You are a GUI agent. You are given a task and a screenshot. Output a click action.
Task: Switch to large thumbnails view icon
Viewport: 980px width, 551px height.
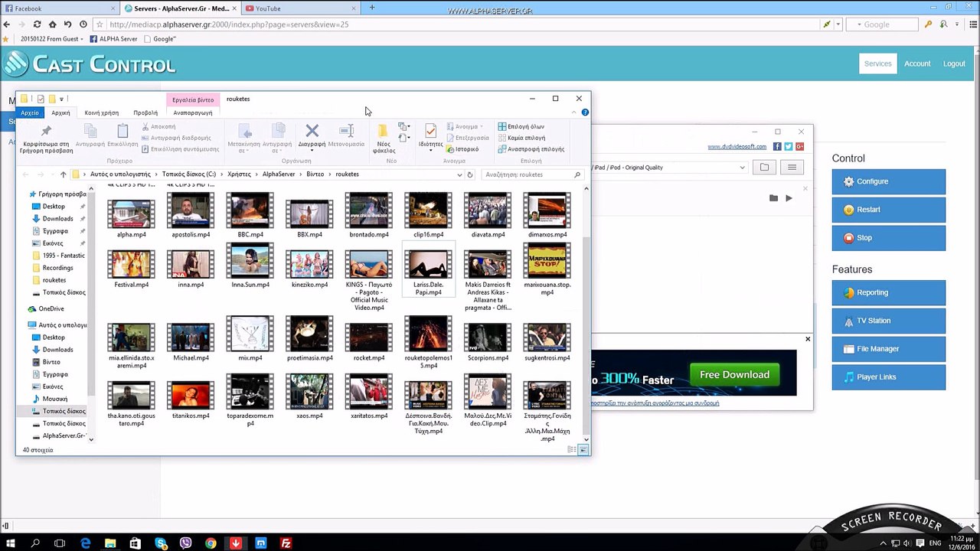[583, 450]
